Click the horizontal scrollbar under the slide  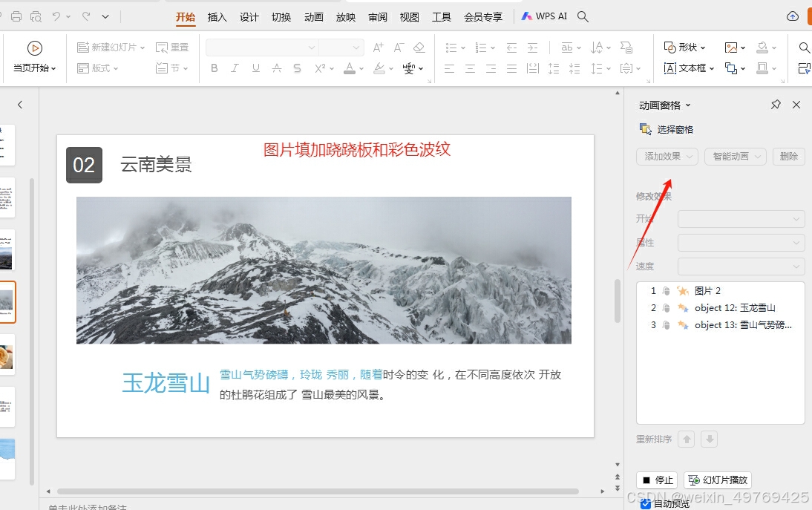pos(318,491)
